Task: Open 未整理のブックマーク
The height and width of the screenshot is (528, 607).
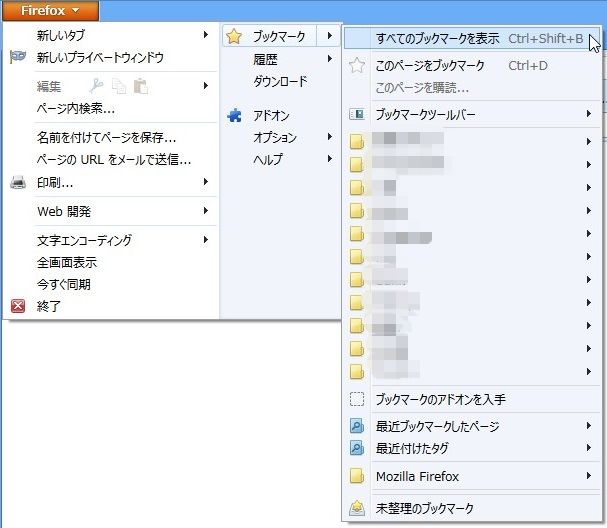Action: (472, 508)
